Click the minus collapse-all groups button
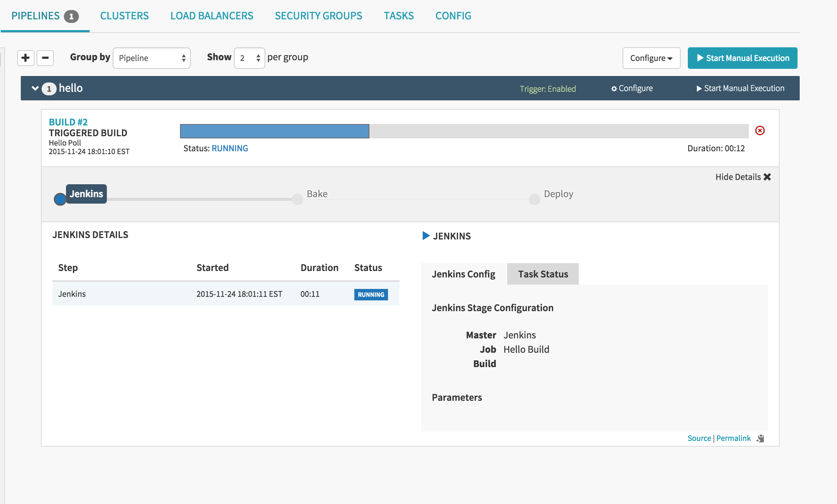 [x=45, y=58]
